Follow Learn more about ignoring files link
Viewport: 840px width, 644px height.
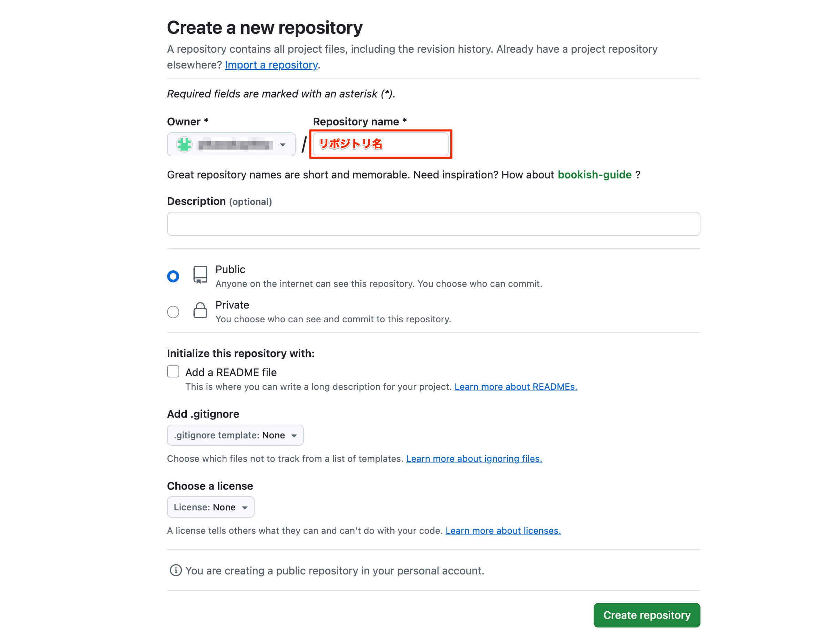[474, 458]
